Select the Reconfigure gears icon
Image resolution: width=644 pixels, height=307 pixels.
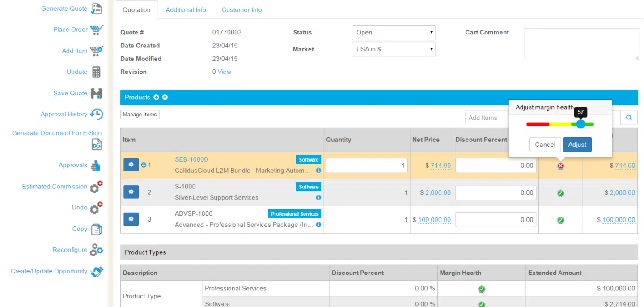point(96,250)
